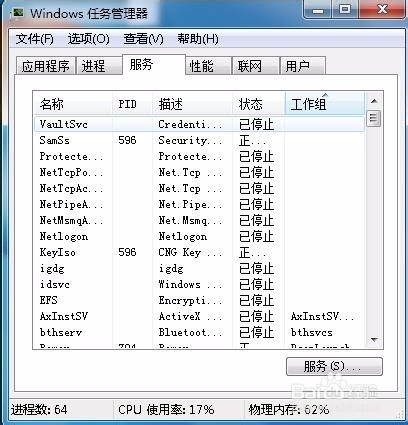The height and width of the screenshot is (425, 408).
Task: Sort by the PID column header
Action: (x=132, y=104)
